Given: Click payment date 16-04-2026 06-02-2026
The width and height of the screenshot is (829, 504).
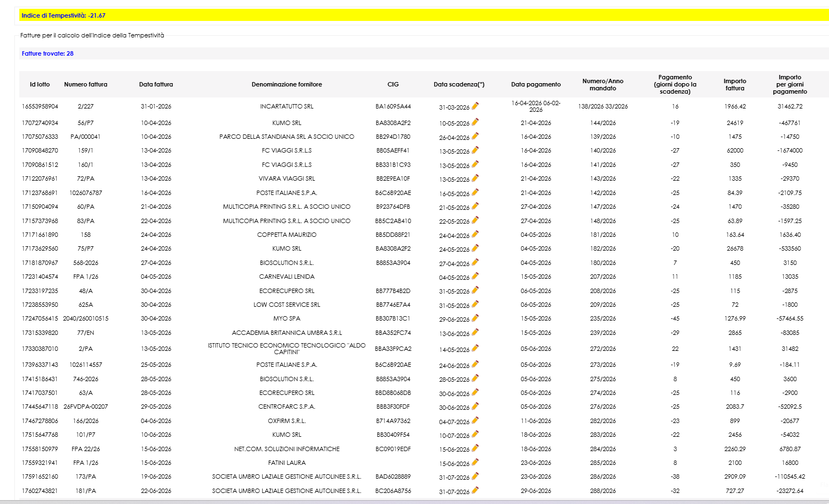Looking at the screenshot, I should [x=536, y=106].
